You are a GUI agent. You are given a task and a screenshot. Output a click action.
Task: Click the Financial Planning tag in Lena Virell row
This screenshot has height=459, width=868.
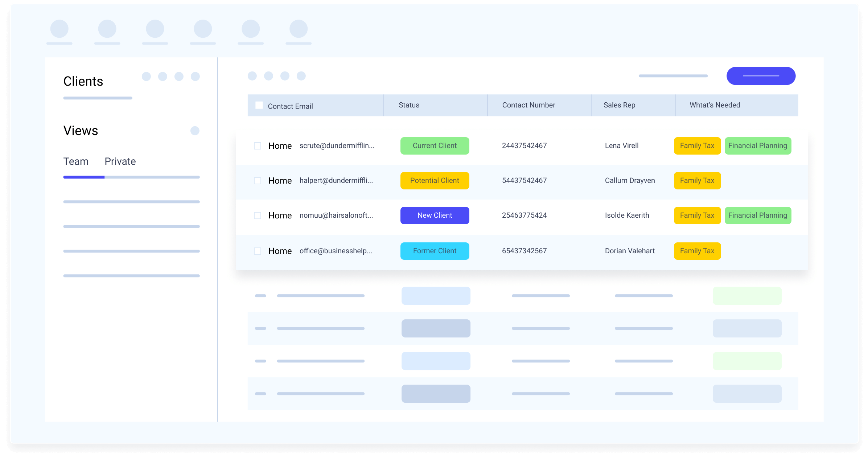point(757,146)
